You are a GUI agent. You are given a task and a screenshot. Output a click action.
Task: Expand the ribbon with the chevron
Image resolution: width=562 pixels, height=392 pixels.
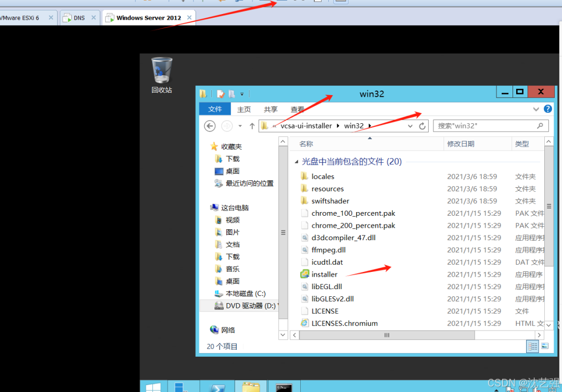click(536, 109)
